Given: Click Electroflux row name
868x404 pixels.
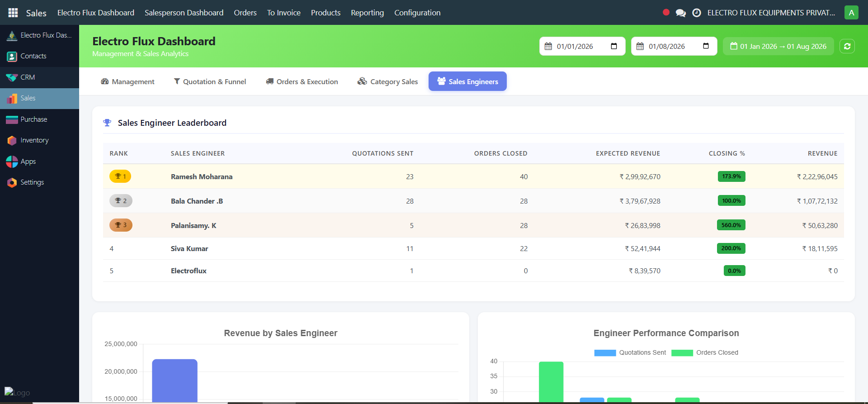Looking at the screenshot, I should coord(189,271).
